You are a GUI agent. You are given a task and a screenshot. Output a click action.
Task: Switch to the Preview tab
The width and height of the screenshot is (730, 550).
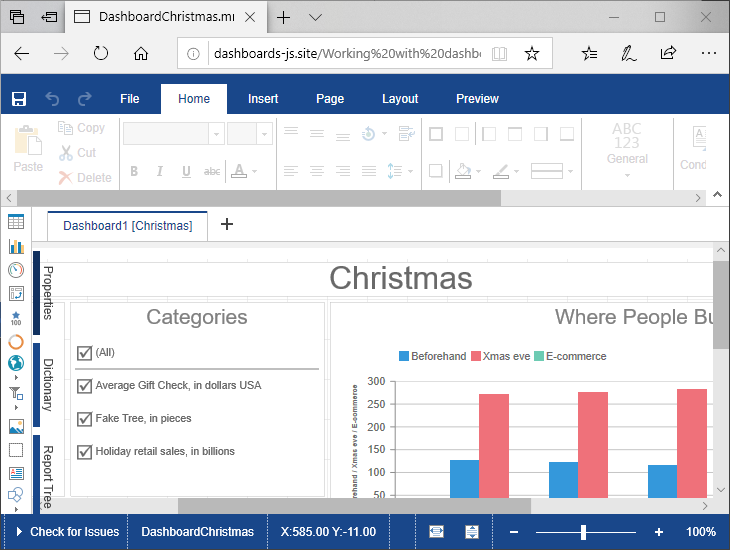click(477, 99)
